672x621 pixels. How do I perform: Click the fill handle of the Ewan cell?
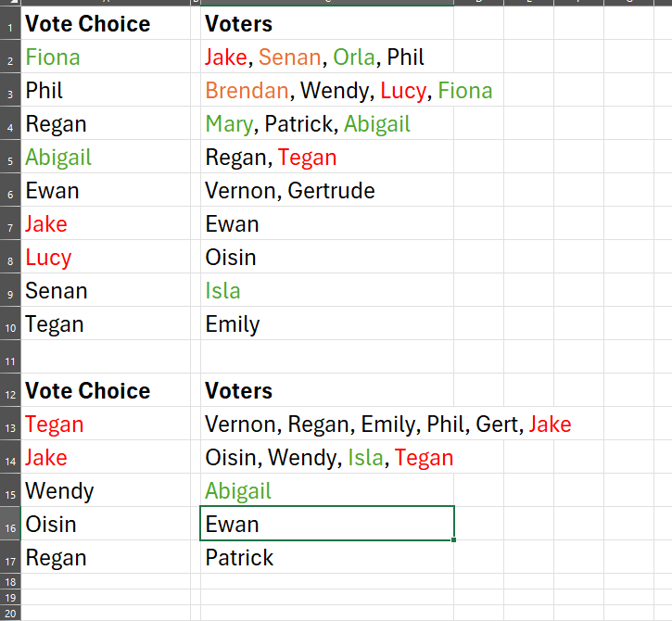(453, 540)
